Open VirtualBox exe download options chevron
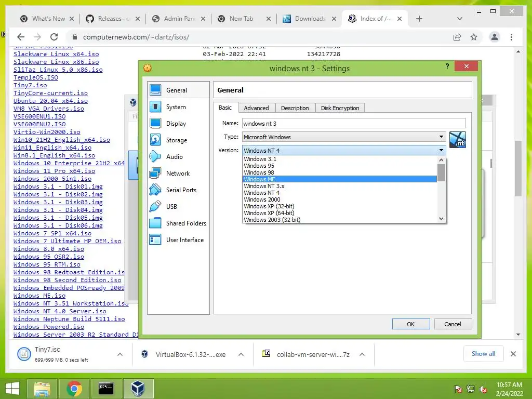This screenshot has width=532, height=399. (241, 354)
